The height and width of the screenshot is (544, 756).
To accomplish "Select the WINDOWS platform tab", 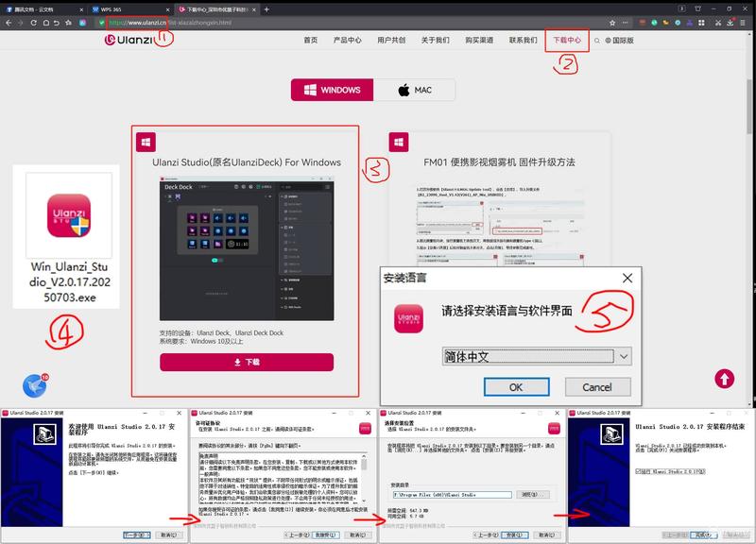I will [x=333, y=90].
